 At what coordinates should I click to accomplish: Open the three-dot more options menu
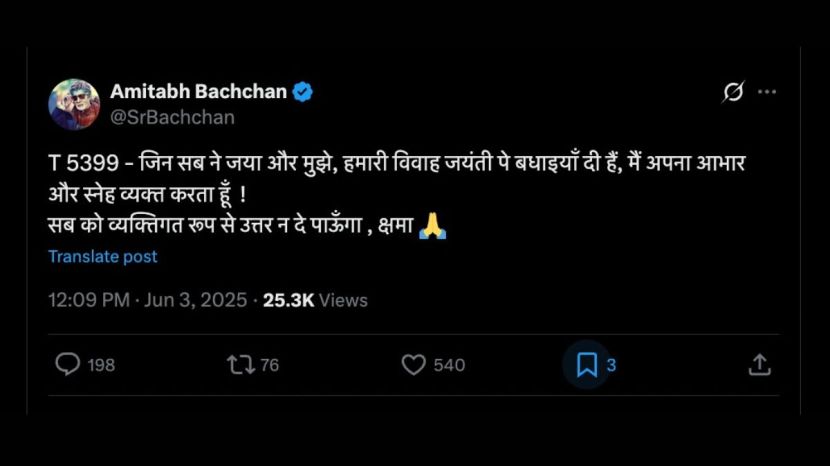(x=767, y=92)
